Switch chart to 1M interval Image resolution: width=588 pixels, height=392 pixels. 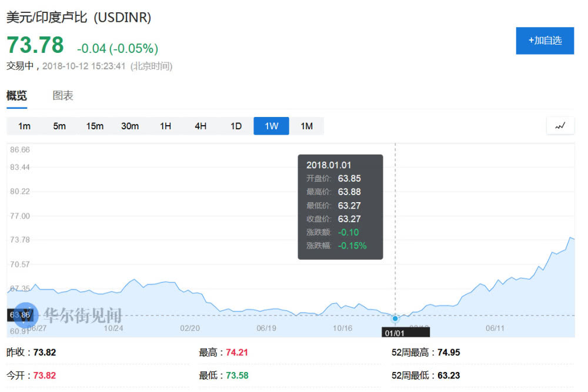coord(306,126)
